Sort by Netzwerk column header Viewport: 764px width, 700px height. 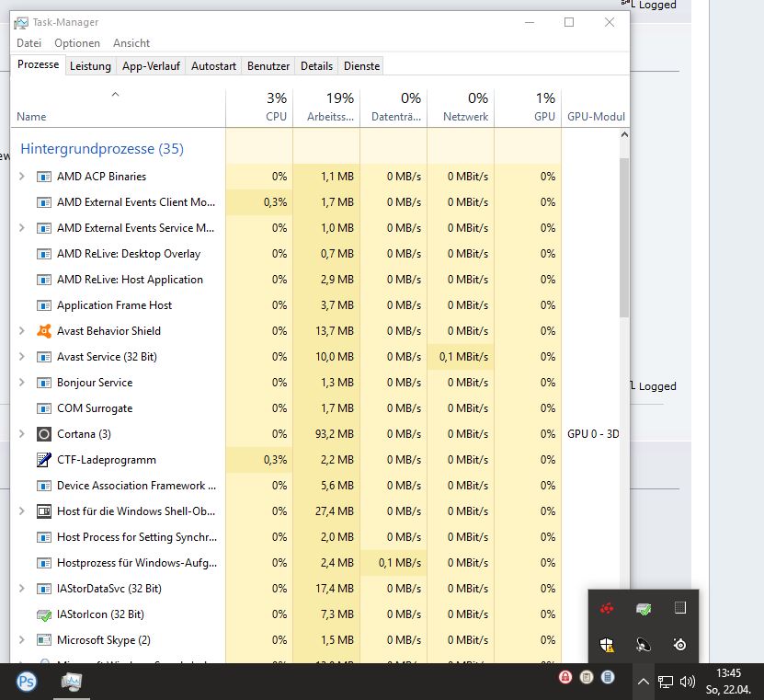click(x=461, y=108)
